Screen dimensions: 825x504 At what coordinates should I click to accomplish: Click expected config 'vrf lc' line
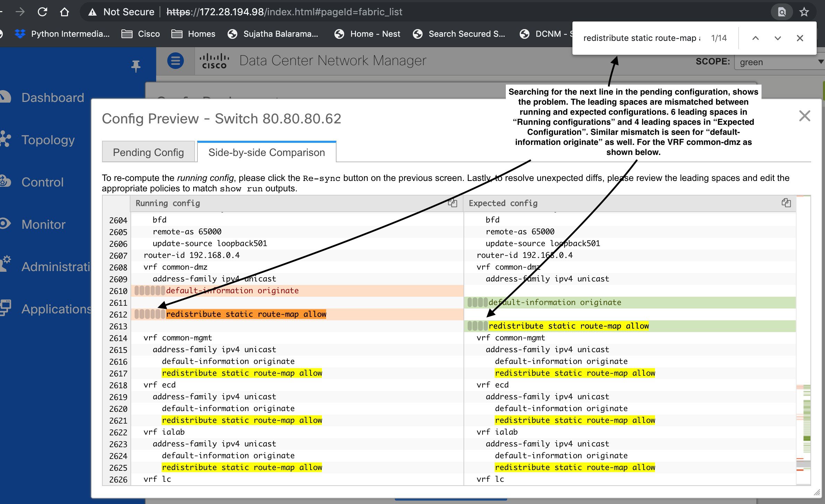pyautogui.click(x=630, y=479)
